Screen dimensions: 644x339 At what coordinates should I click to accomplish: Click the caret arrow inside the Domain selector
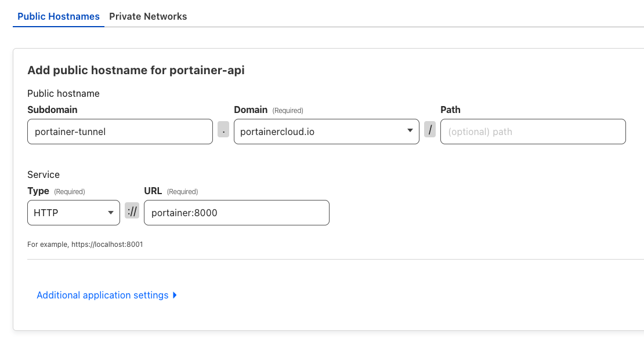pos(410,130)
